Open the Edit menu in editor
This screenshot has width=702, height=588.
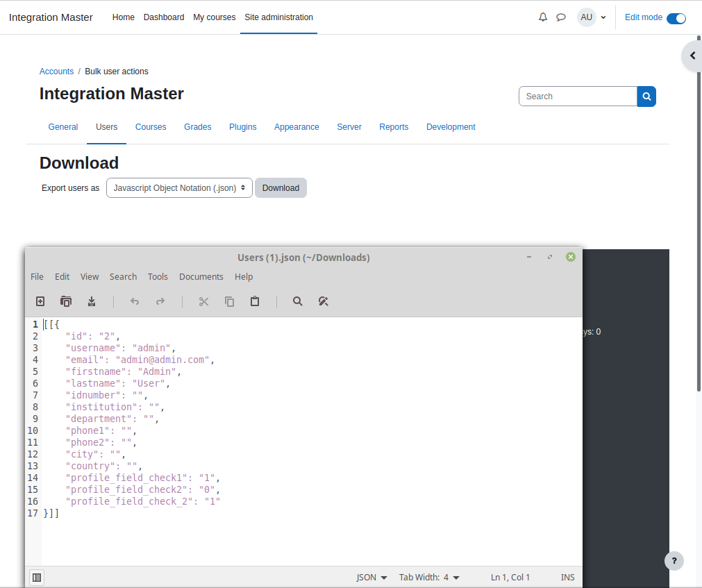tap(62, 277)
